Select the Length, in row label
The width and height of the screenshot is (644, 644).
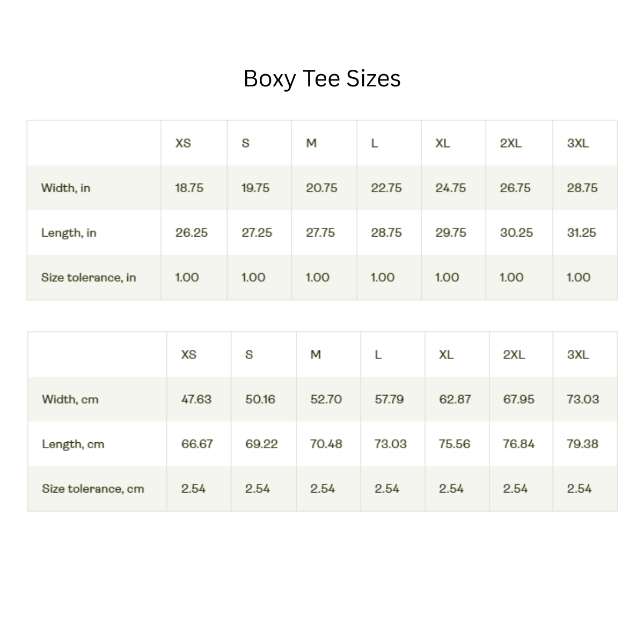coord(69,233)
